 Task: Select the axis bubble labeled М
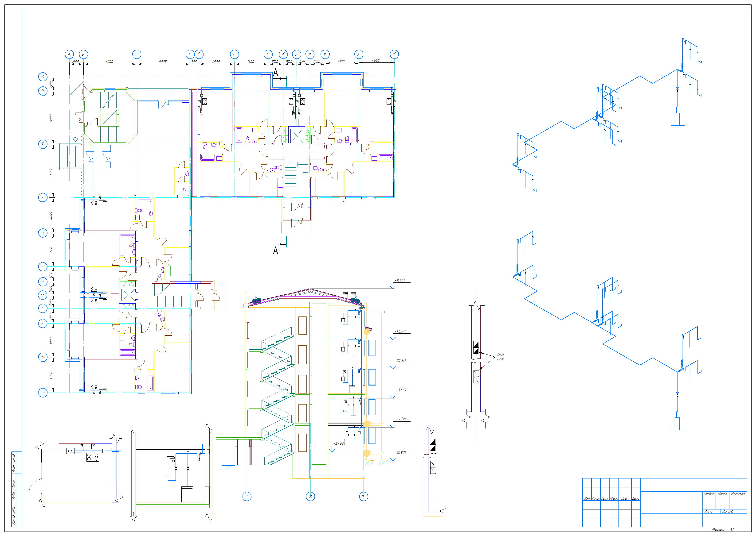(394, 54)
